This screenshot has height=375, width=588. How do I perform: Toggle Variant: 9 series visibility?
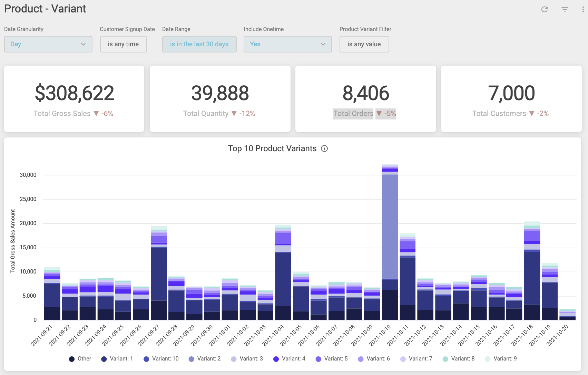pos(501,359)
